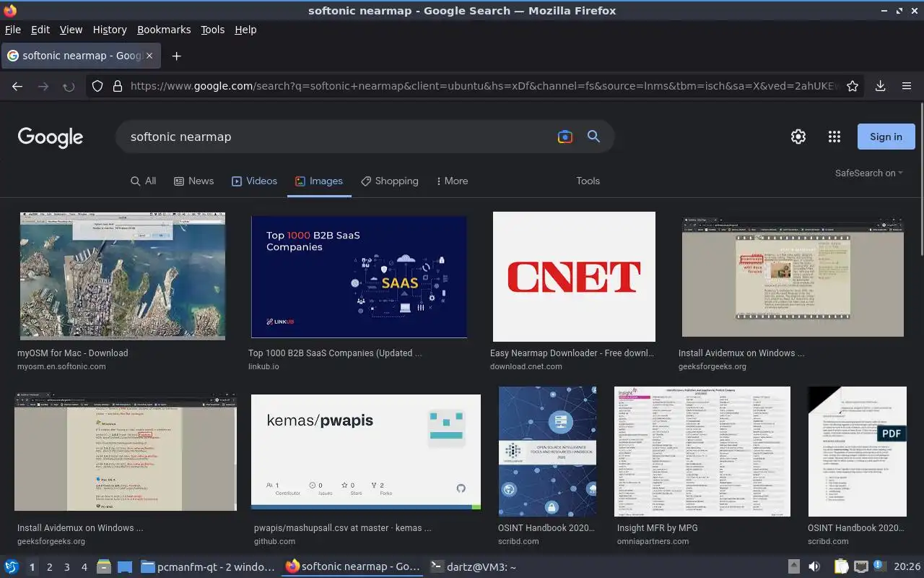The width and height of the screenshot is (924, 578).
Task: Open Google quick settings gear
Action: coord(798,137)
